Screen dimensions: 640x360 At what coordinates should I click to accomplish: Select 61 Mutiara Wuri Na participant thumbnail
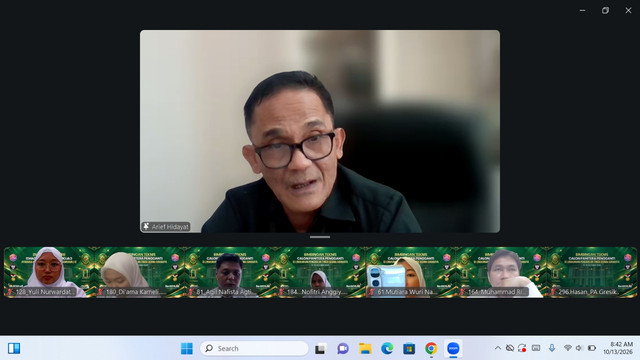[411, 272]
